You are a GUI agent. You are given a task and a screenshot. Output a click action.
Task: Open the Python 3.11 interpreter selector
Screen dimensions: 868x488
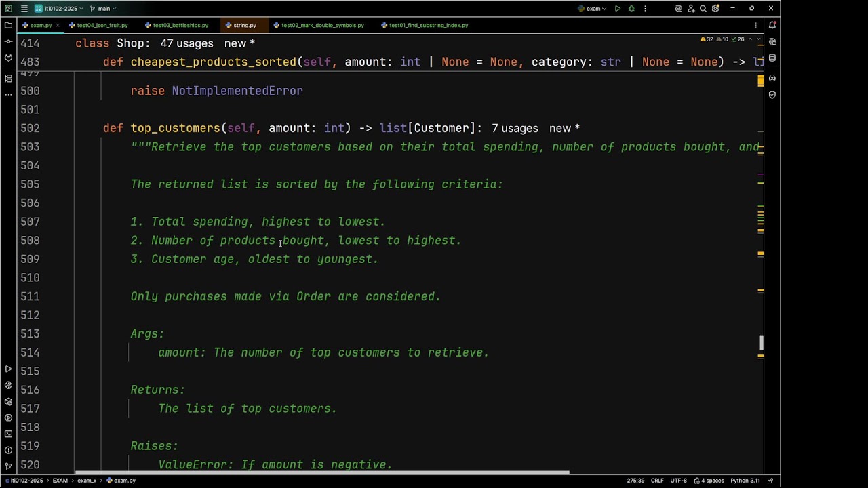(x=746, y=481)
